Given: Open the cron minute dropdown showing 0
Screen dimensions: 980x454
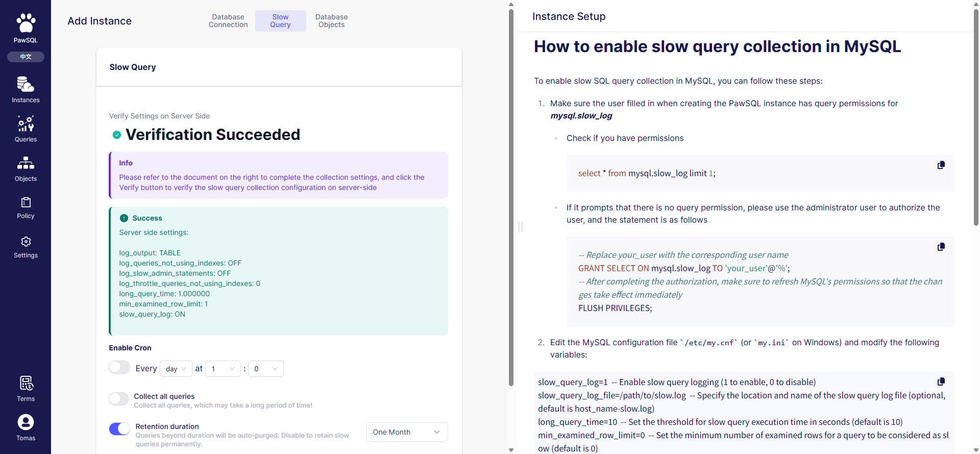Looking at the screenshot, I should (266, 369).
